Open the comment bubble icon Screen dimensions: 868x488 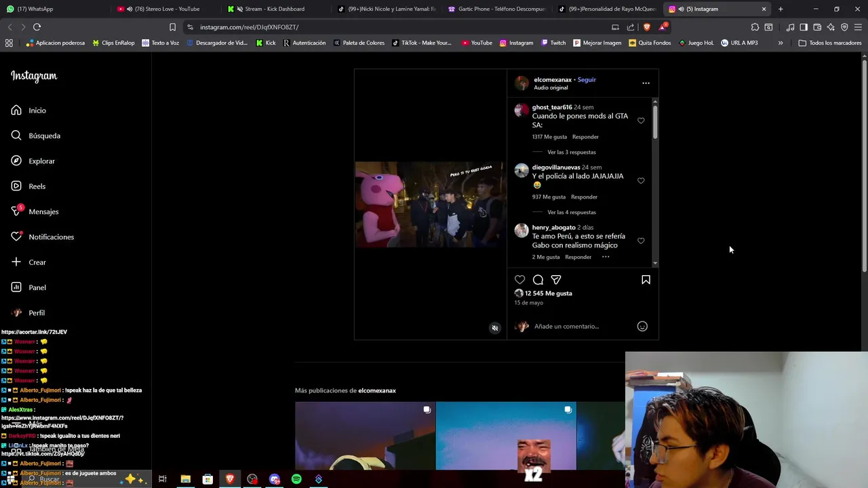point(538,280)
